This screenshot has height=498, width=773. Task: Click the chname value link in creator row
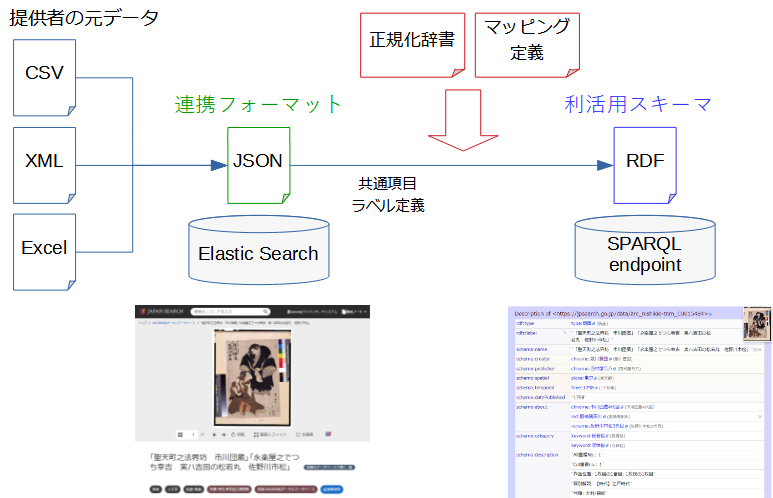[x=591, y=359]
